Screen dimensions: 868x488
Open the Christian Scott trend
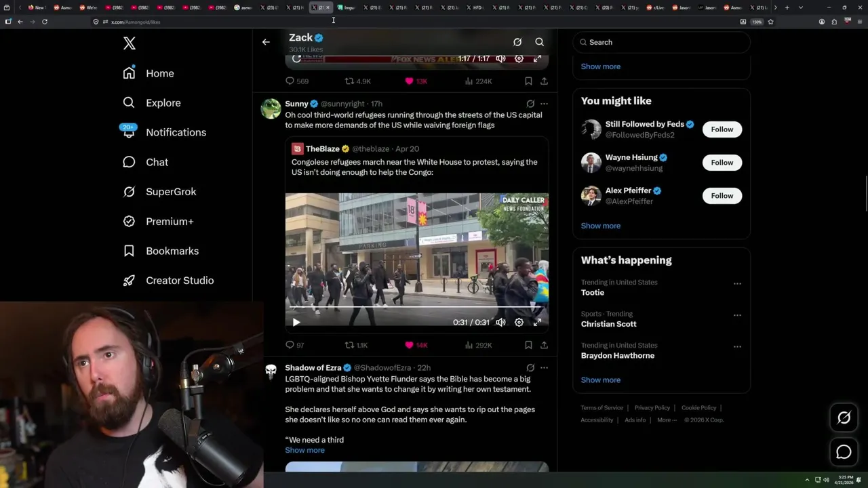(x=608, y=324)
